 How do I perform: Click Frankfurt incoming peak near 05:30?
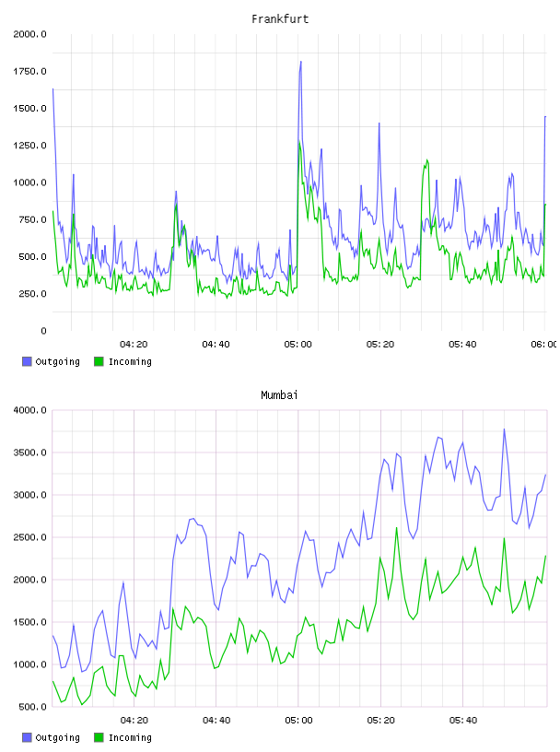[x=426, y=160]
